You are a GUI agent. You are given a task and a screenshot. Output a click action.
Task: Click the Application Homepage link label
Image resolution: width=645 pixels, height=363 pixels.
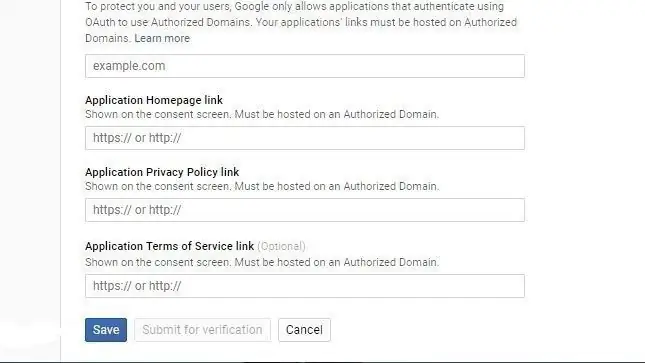(154, 100)
